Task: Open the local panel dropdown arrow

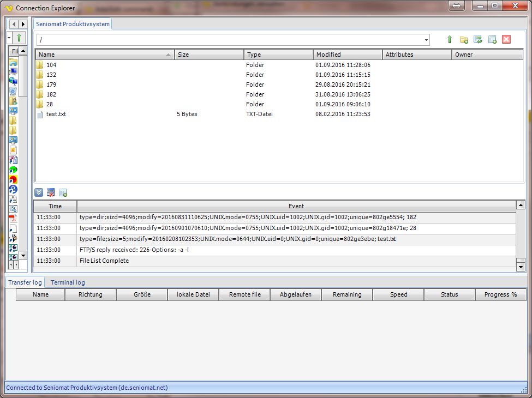Action: (x=9, y=38)
